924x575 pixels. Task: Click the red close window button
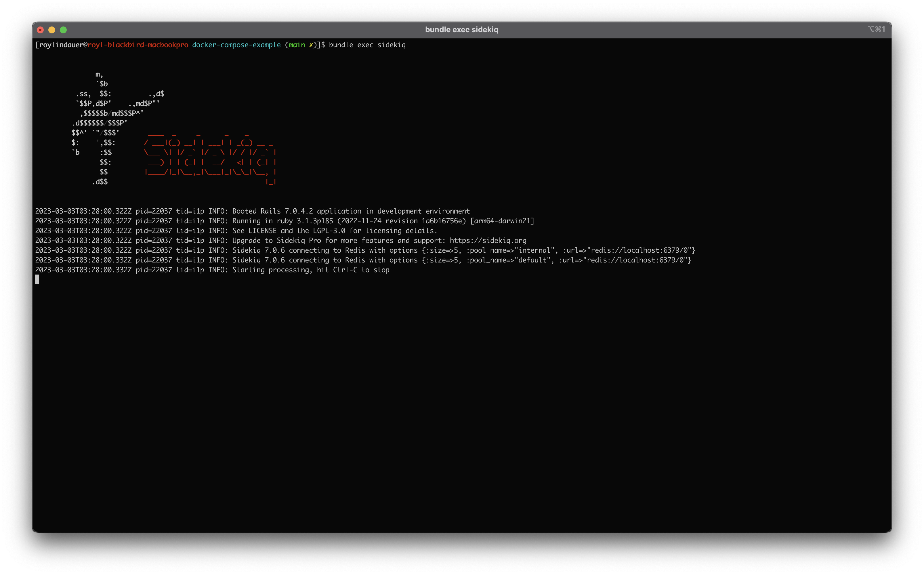click(x=40, y=30)
